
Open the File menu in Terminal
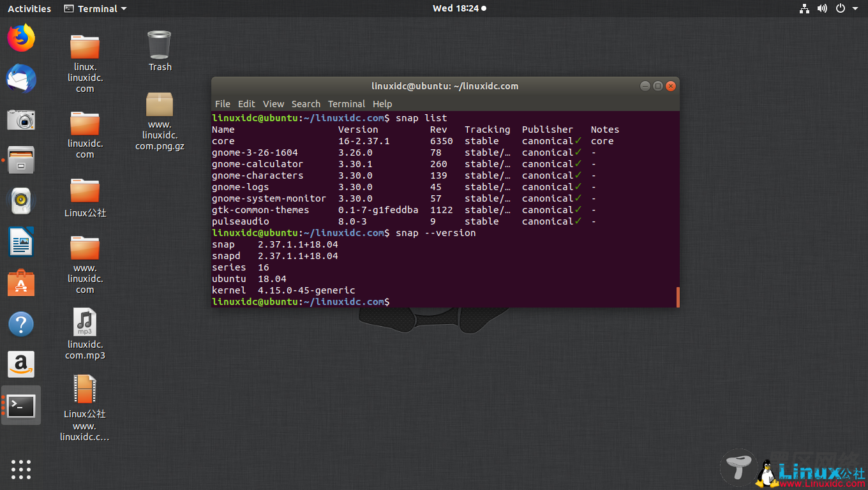223,103
